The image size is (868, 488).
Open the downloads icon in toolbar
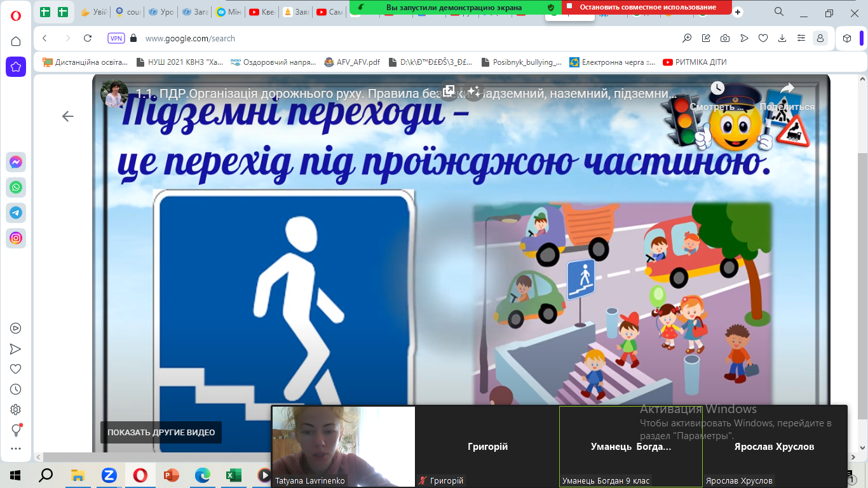[782, 38]
